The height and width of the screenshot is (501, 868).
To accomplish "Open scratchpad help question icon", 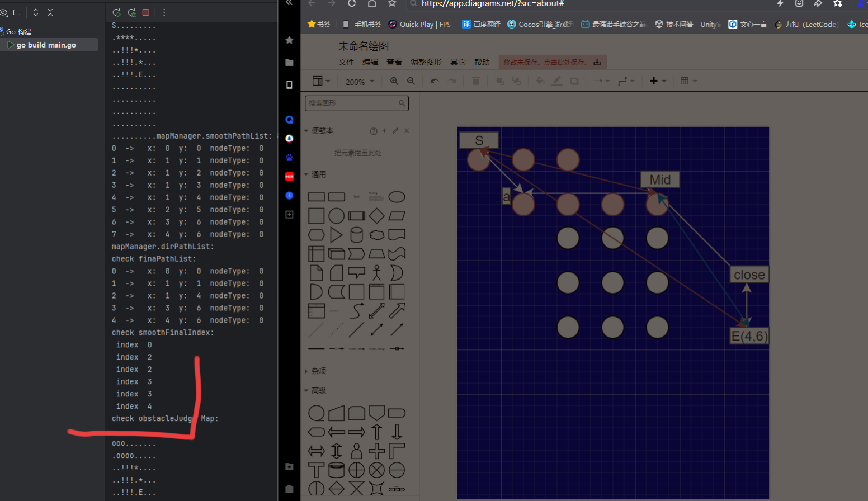I will tap(374, 131).
